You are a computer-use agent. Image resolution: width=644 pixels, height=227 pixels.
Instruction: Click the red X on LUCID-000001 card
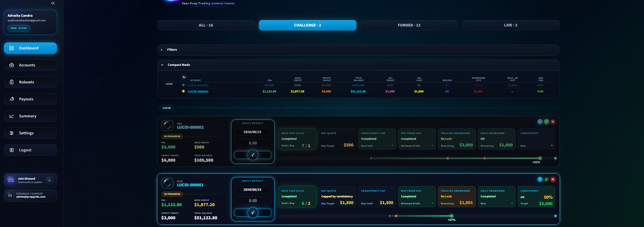553,179
